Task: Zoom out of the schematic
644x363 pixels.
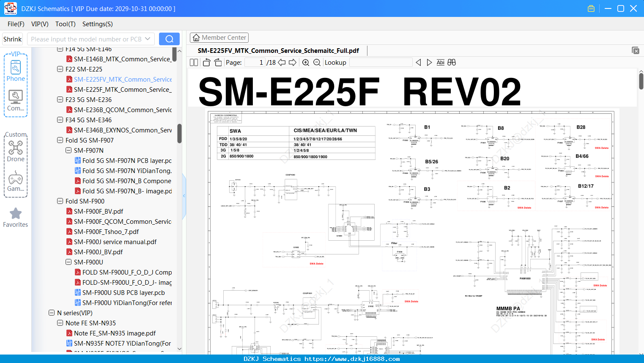Action: point(317,63)
